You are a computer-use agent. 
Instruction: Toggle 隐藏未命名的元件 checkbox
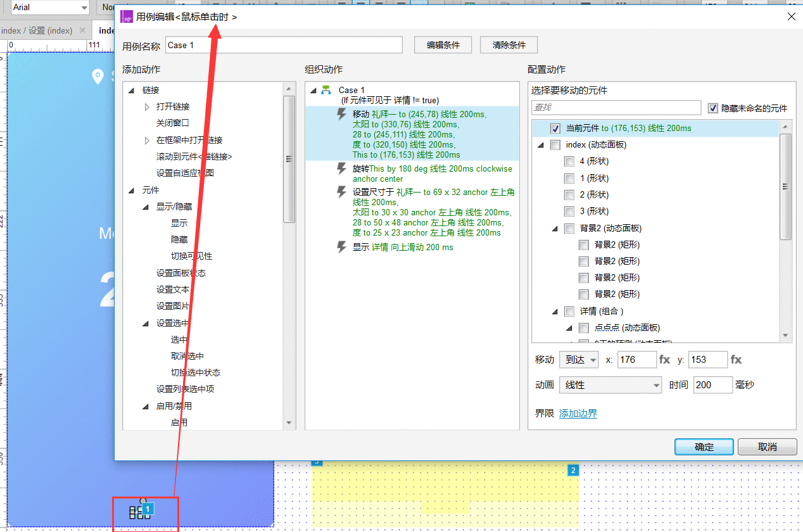[712, 108]
